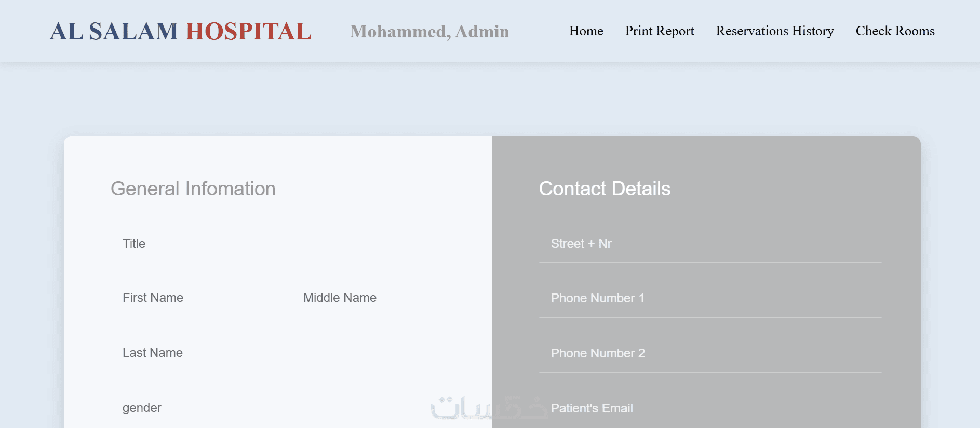
Task: Focus the Street + Nr field
Action: pyautogui.click(x=710, y=244)
